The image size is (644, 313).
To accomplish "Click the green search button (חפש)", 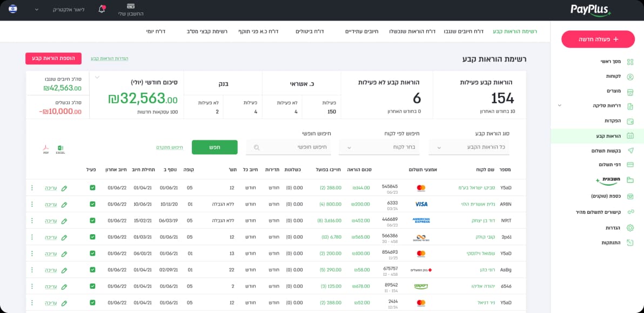I will (x=214, y=147).
